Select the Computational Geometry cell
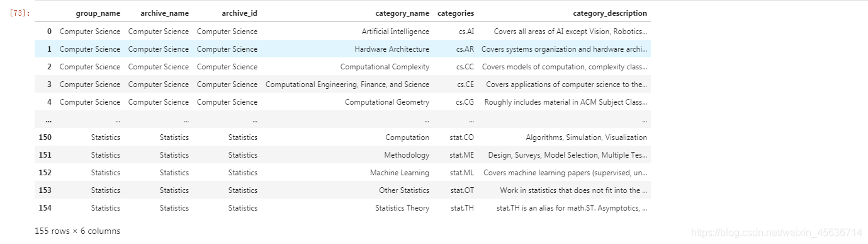The width and height of the screenshot is (868, 244). coord(387,102)
